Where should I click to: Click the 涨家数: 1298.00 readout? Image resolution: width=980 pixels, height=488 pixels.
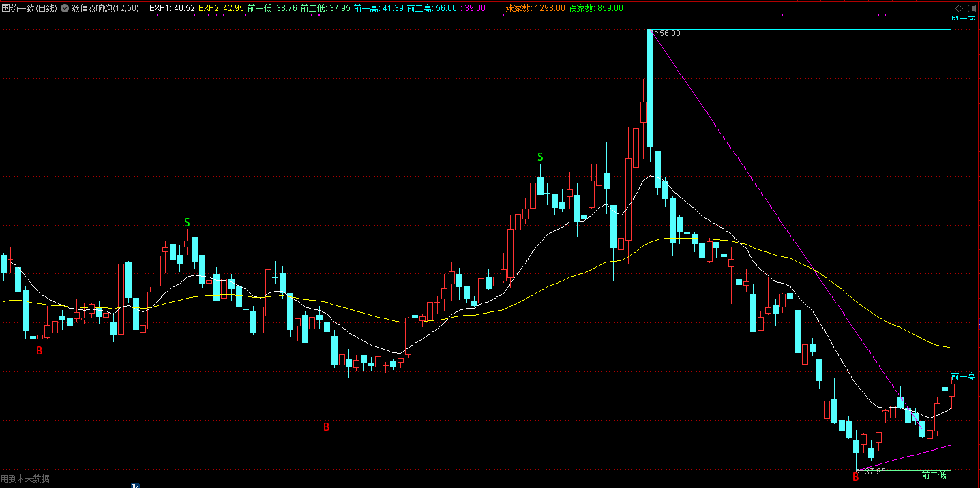click(x=535, y=8)
